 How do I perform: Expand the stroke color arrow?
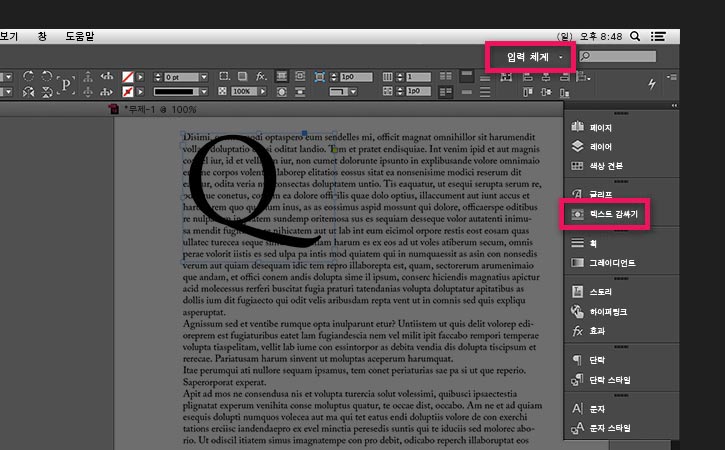pos(140,92)
